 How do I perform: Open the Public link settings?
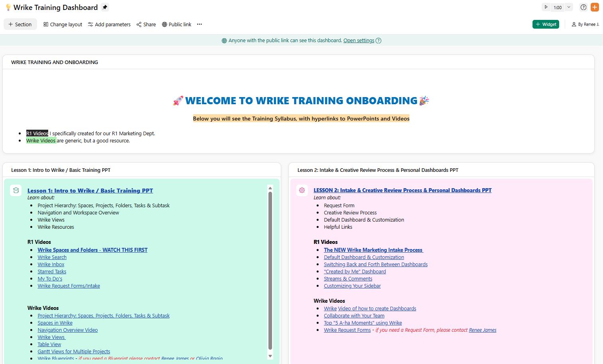[176, 24]
